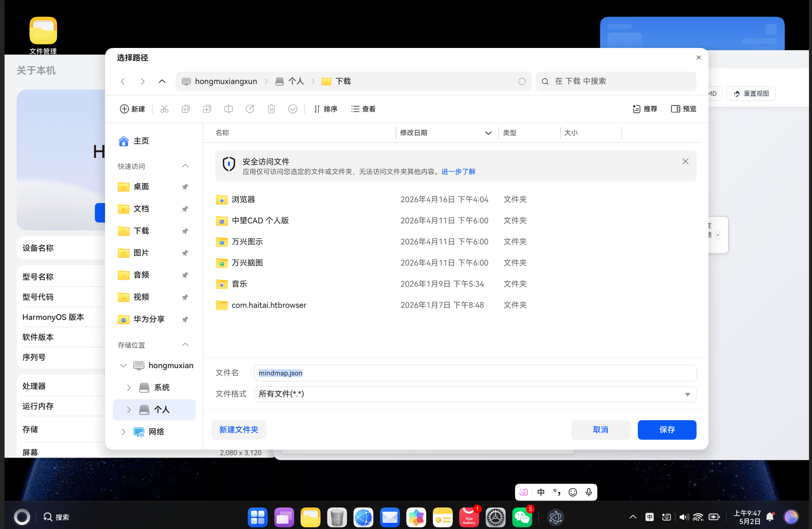Navigate up one folder level
The image size is (812, 529).
click(x=162, y=81)
